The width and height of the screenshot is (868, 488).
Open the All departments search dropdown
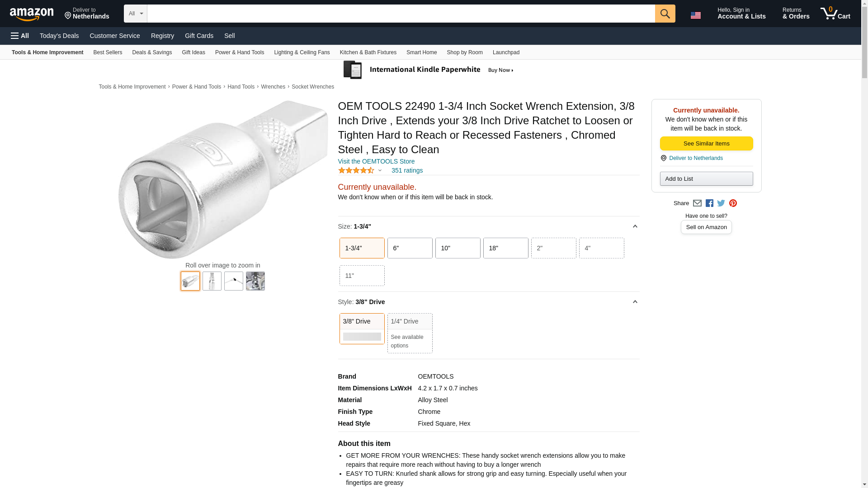135,14
